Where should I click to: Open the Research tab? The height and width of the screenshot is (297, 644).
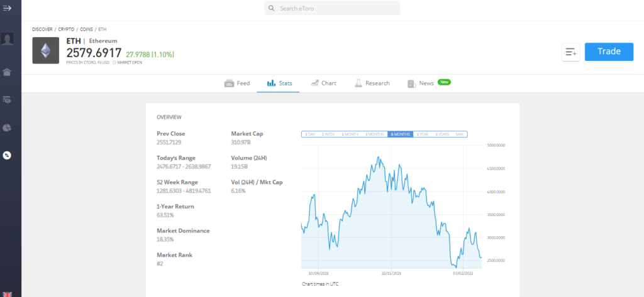click(372, 84)
